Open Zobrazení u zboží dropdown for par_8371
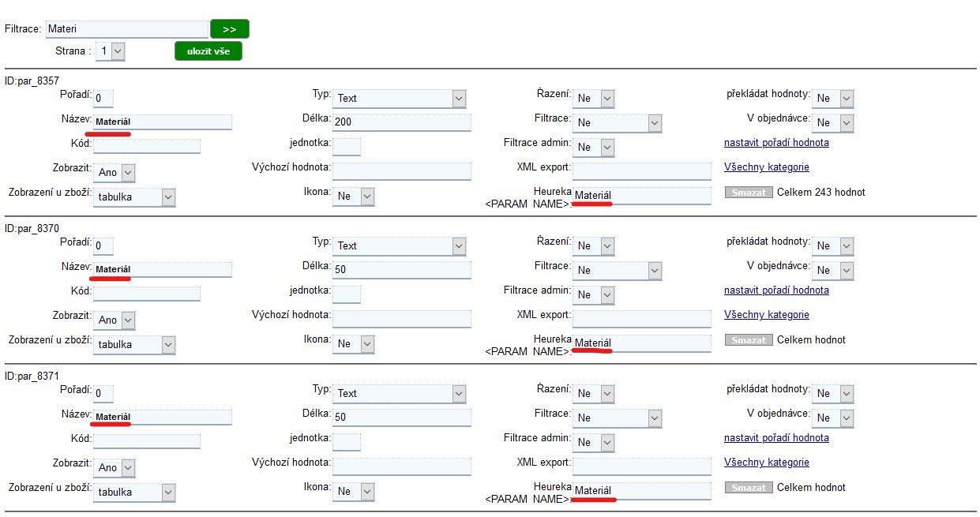980x517 pixels. click(x=134, y=492)
